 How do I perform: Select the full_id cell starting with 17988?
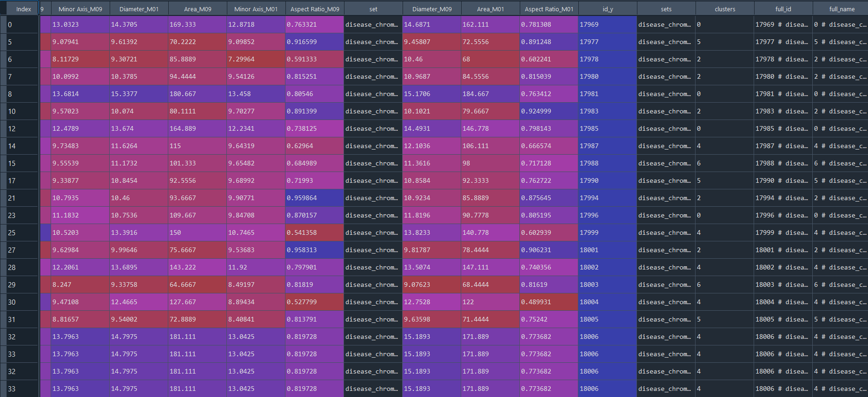point(783,163)
